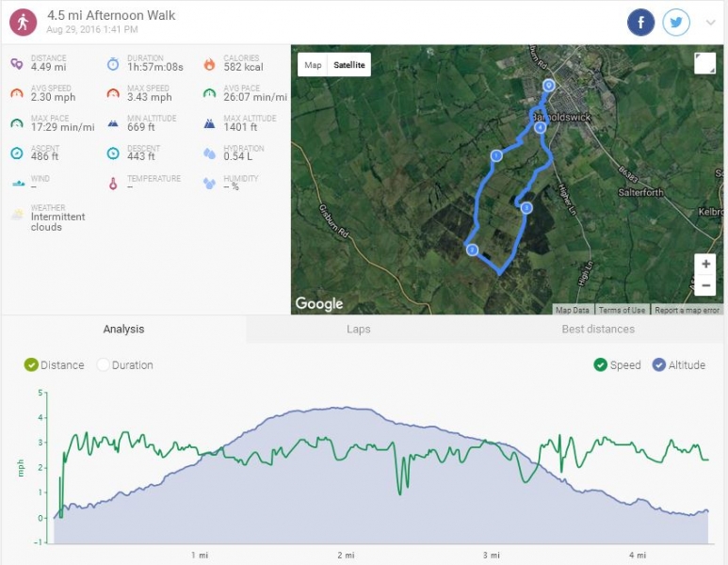Expand the header chevron dropdown
Viewport: 728px width, 565px height.
tap(711, 23)
